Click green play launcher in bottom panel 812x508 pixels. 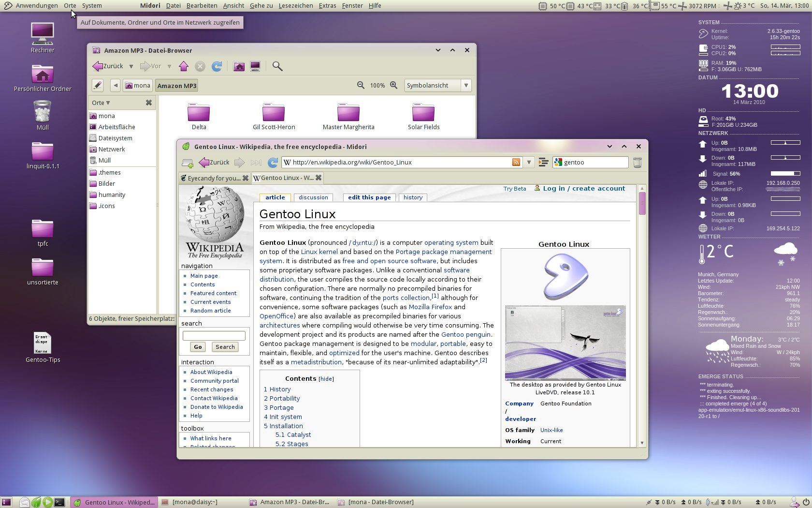[x=47, y=502]
